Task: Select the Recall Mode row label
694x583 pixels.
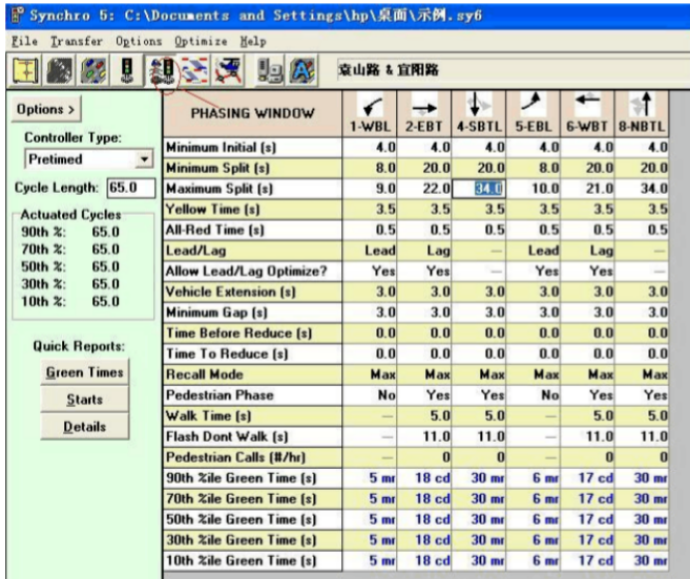Action: click(x=253, y=375)
